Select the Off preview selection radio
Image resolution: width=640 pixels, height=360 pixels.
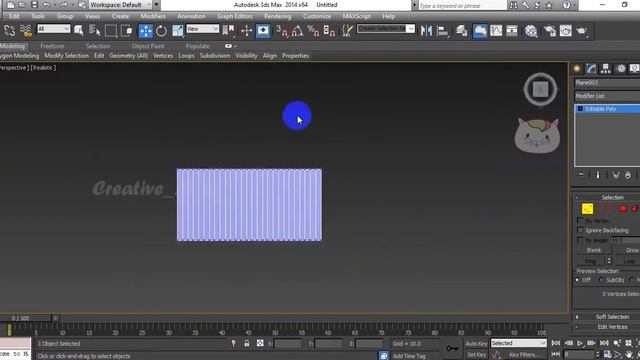[x=577, y=280]
